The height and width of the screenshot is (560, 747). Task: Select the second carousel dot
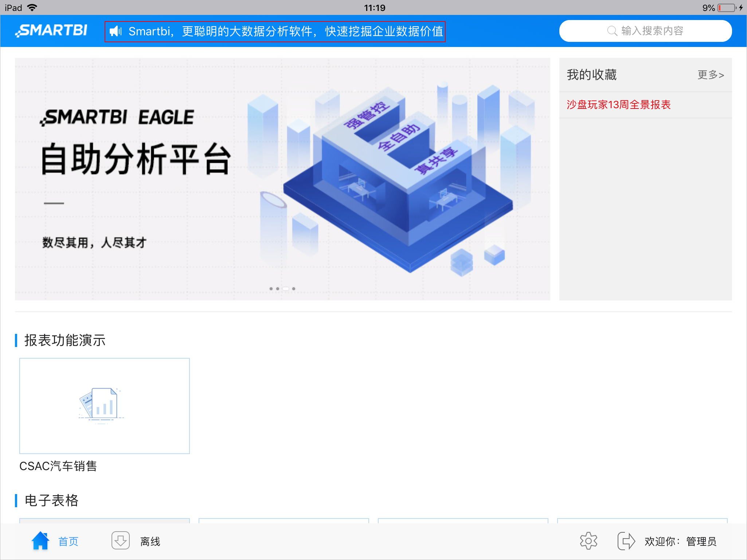278,289
